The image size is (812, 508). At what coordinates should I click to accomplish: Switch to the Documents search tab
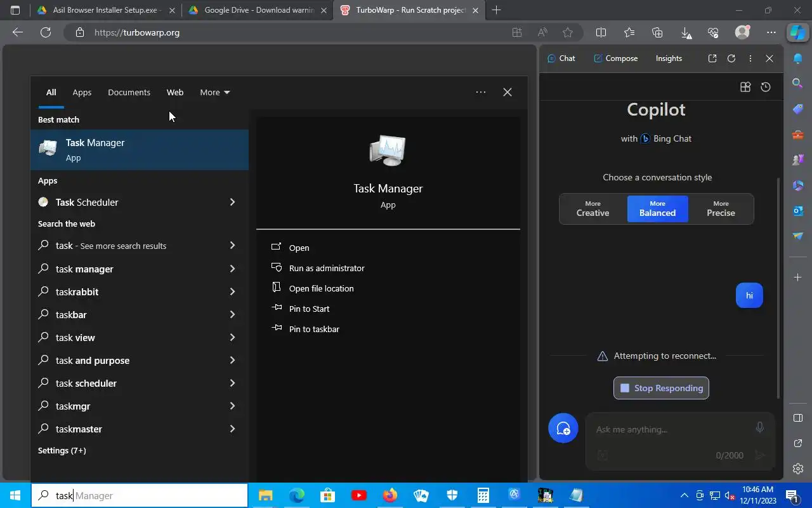click(x=129, y=92)
